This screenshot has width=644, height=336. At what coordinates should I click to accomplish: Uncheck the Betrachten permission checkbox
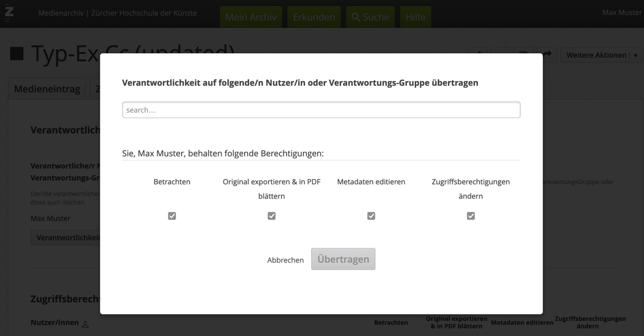[172, 216]
